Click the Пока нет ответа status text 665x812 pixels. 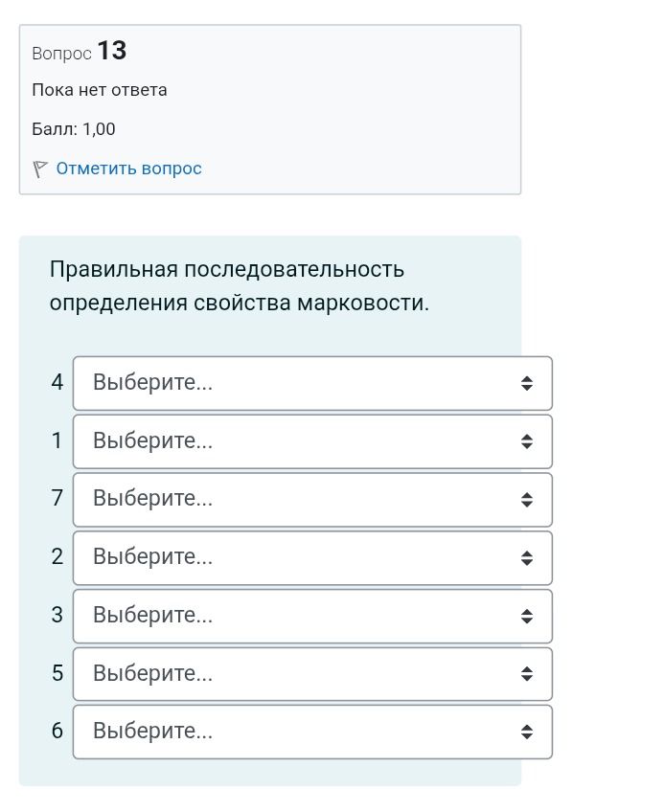tap(100, 90)
